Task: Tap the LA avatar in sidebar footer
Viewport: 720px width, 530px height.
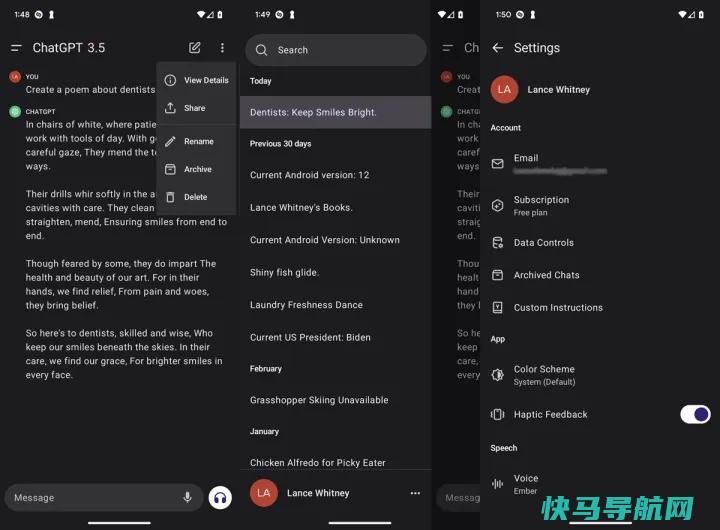Action: [x=264, y=493]
